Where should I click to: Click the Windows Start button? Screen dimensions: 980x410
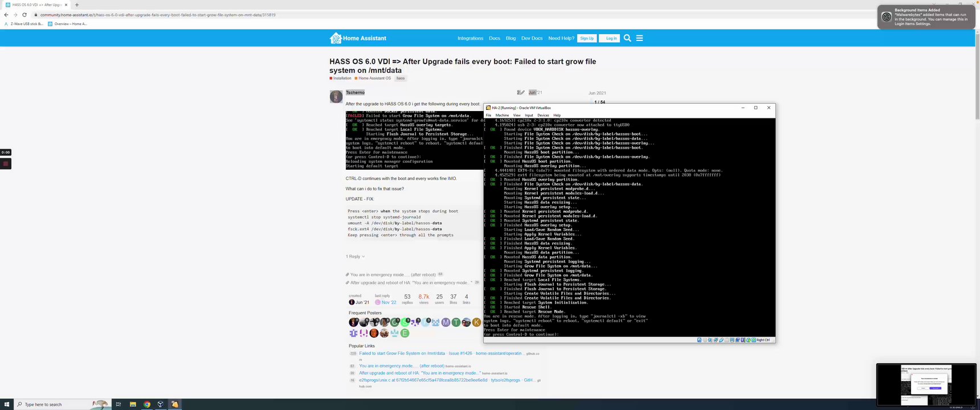(x=7, y=404)
